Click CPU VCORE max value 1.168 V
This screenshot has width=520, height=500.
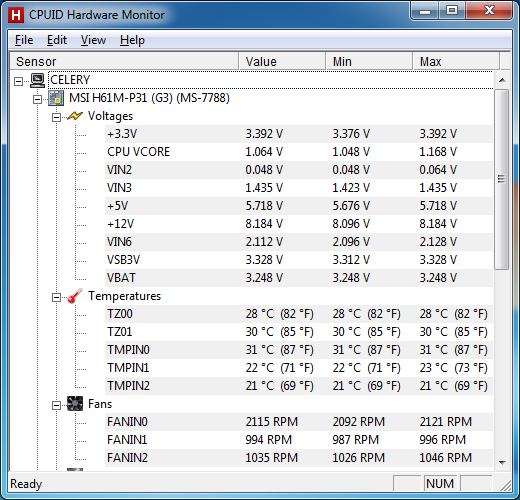click(x=438, y=152)
